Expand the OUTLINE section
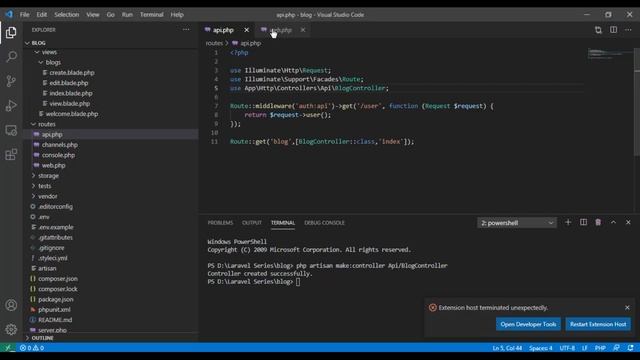The width and height of the screenshot is (640, 360). click(42, 338)
